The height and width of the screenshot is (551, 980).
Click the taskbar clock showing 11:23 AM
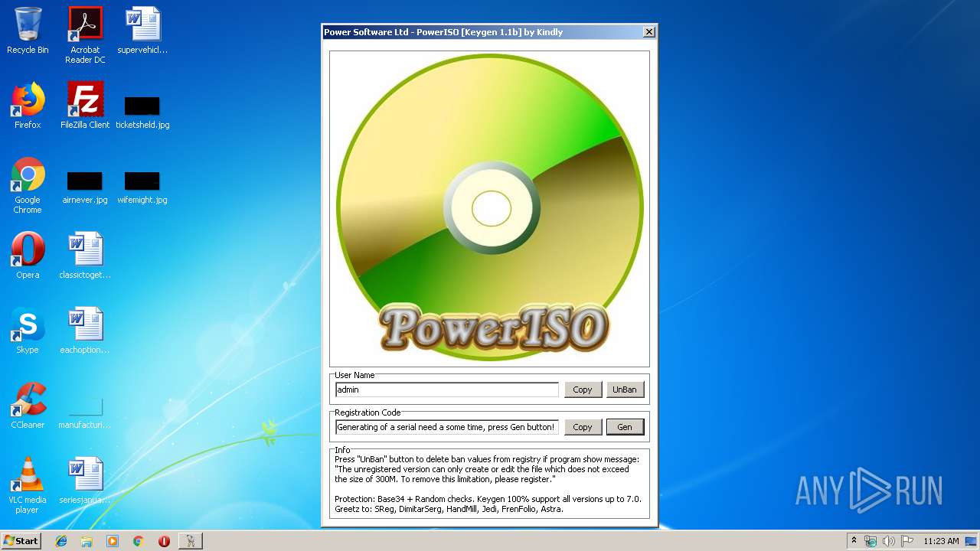[x=941, y=541]
